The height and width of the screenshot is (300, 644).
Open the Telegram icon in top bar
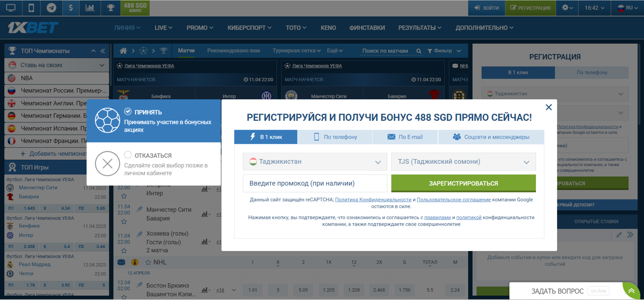coord(51,8)
